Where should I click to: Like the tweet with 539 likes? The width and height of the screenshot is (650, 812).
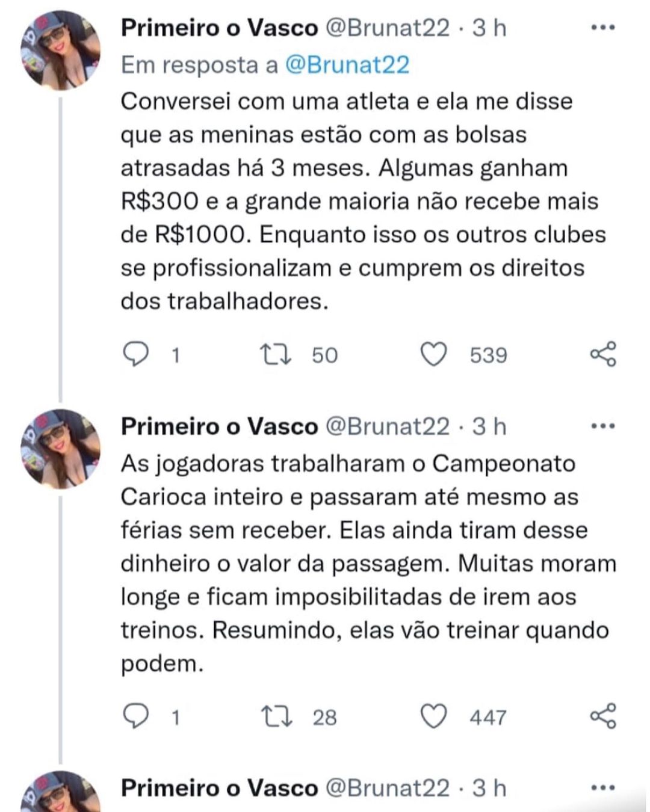pos(433,354)
